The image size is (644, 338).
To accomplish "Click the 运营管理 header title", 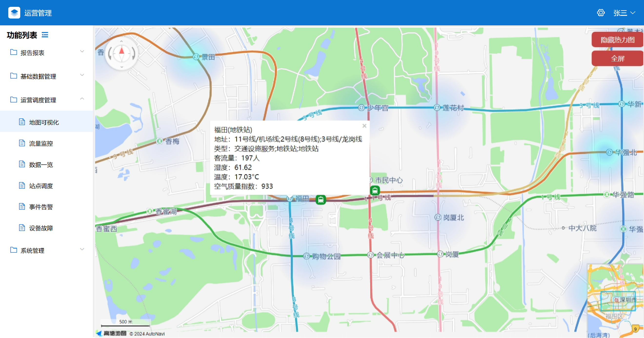I will coord(38,13).
